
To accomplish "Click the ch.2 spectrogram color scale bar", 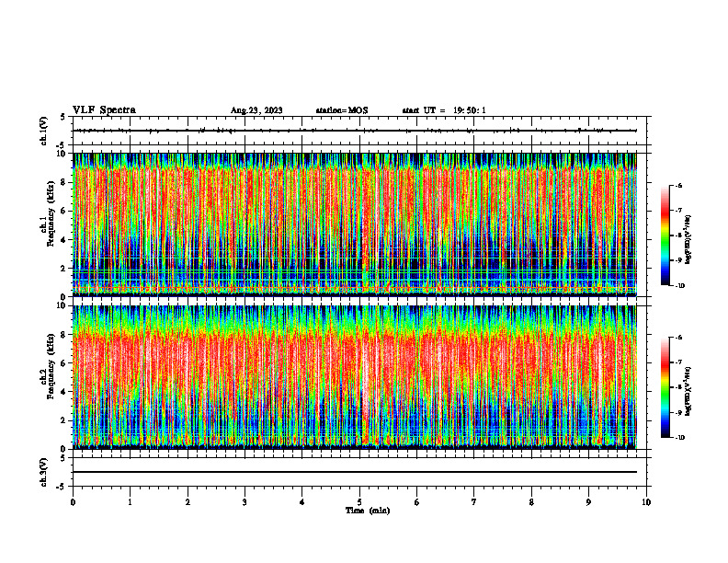I will [665, 387].
